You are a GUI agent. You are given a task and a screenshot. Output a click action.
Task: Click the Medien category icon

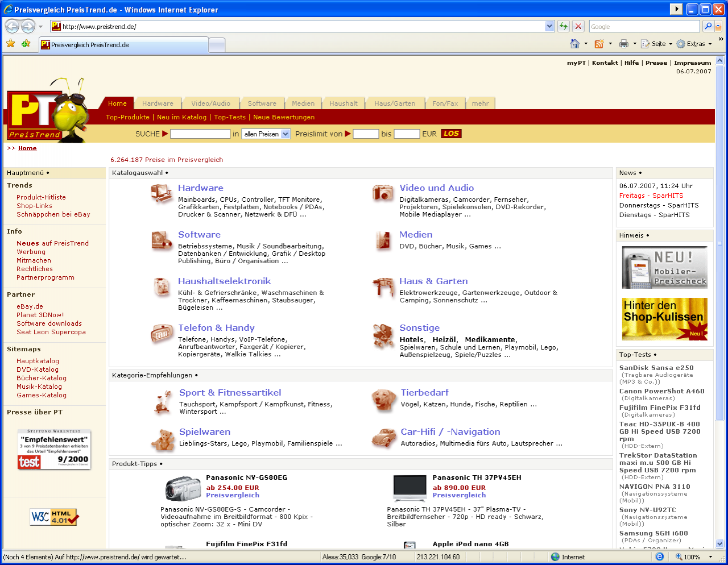tap(383, 240)
